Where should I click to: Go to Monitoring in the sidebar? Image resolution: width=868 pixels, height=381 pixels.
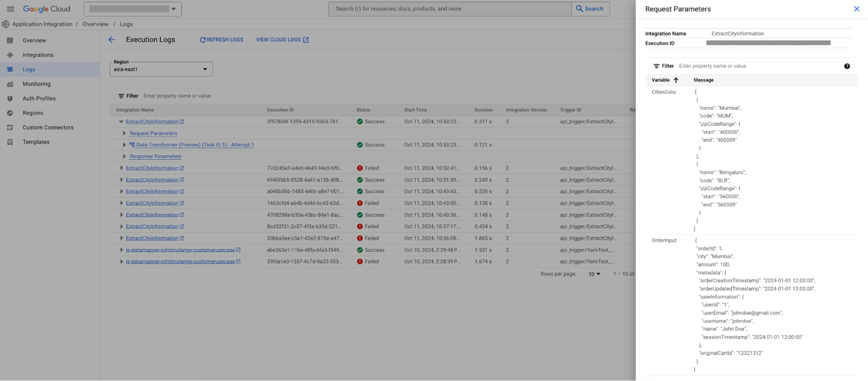point(36,84)
